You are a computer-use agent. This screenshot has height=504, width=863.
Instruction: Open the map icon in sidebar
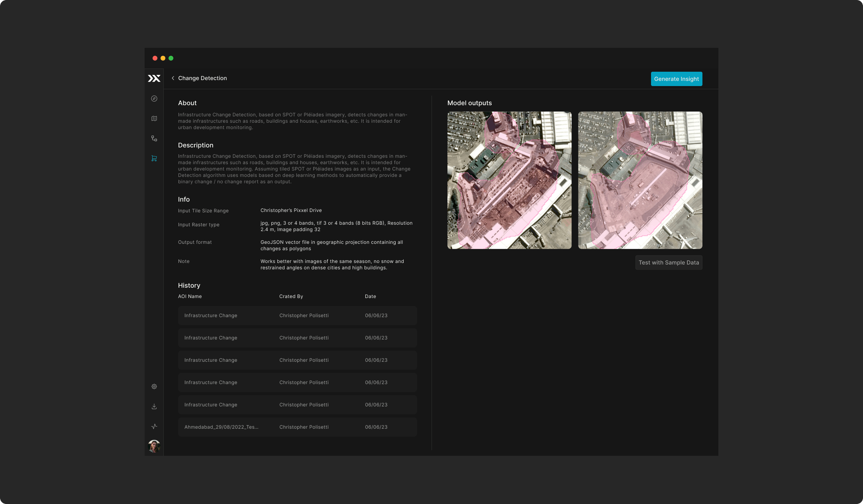pyautogui.click(x=154, y=118)
